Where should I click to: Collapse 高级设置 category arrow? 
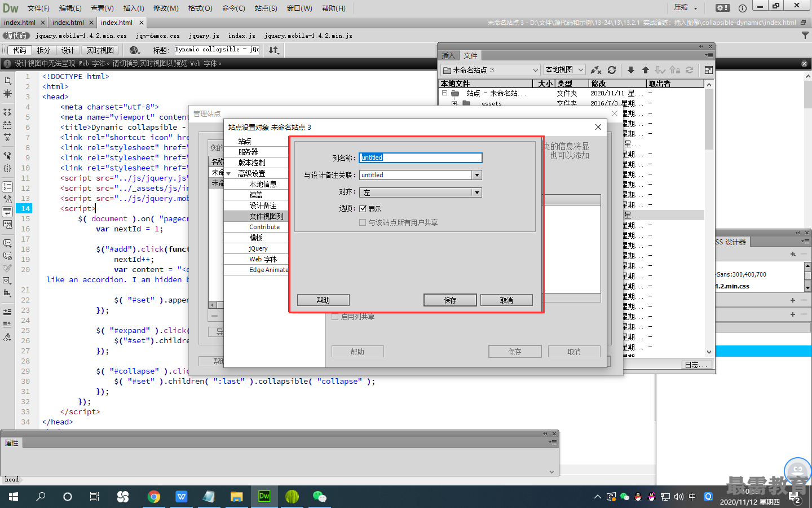tap(228, 174)
